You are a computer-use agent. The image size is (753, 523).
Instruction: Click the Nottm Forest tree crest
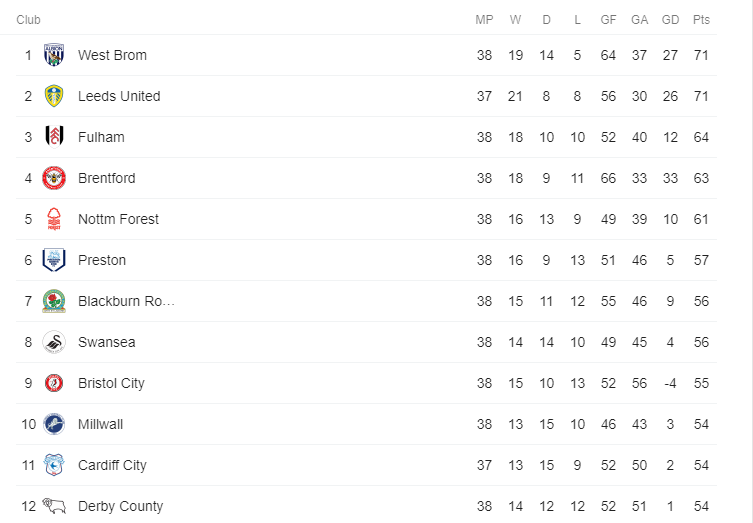pos(54,219)
